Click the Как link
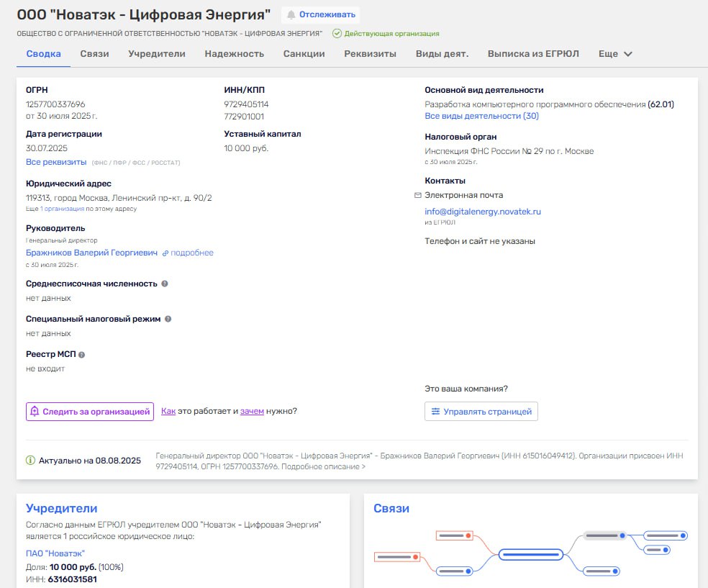The image size is (708, 588). point(168,411)
